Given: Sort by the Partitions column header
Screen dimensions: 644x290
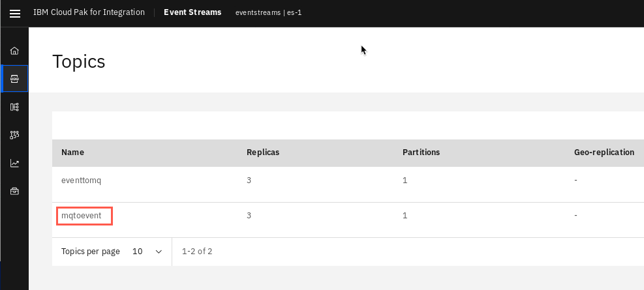Looking at the screenshot, I should click(421, 152).
